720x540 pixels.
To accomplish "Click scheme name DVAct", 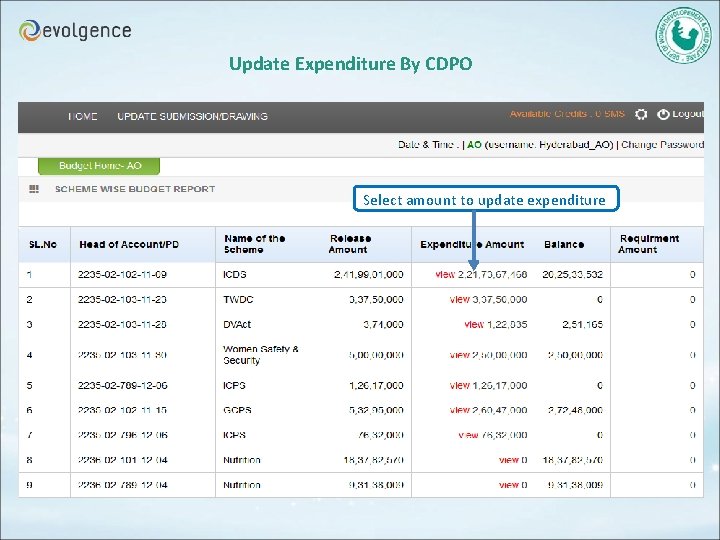I will (237, 324).
